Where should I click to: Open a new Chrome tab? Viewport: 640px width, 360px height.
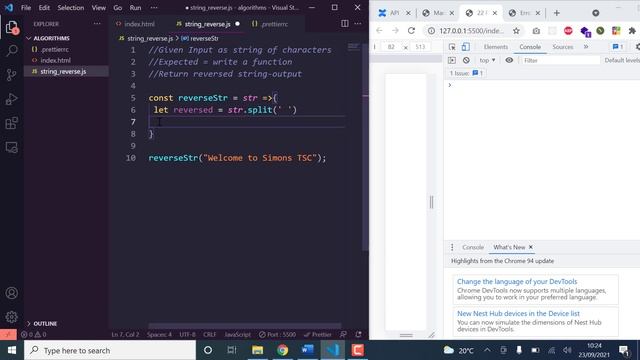[557, 13]
